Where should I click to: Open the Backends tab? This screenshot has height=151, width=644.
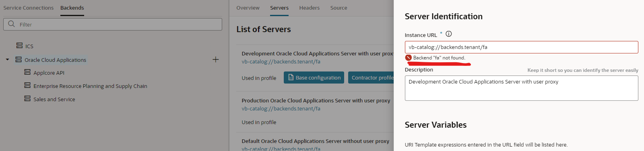pos(72,8)
